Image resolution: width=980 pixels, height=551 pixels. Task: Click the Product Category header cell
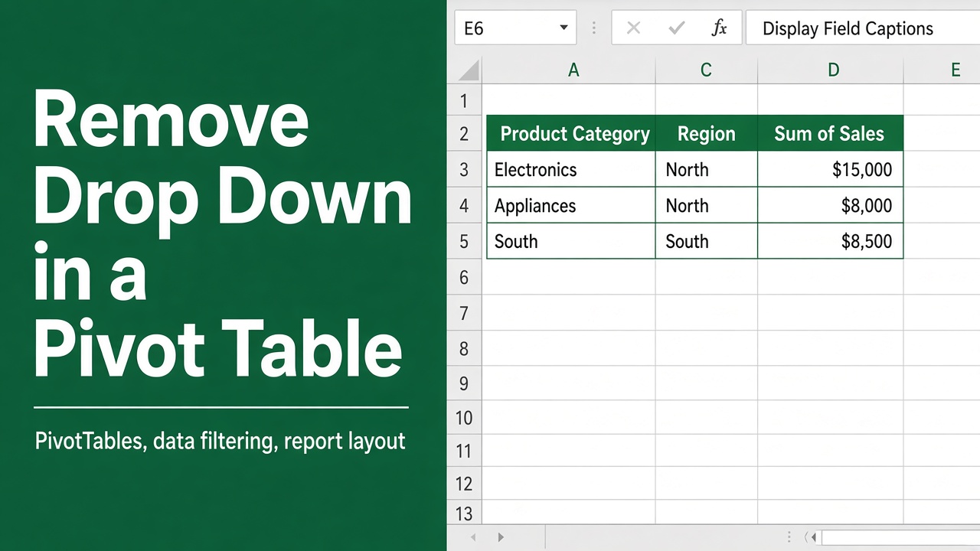[x=571, y=134]
